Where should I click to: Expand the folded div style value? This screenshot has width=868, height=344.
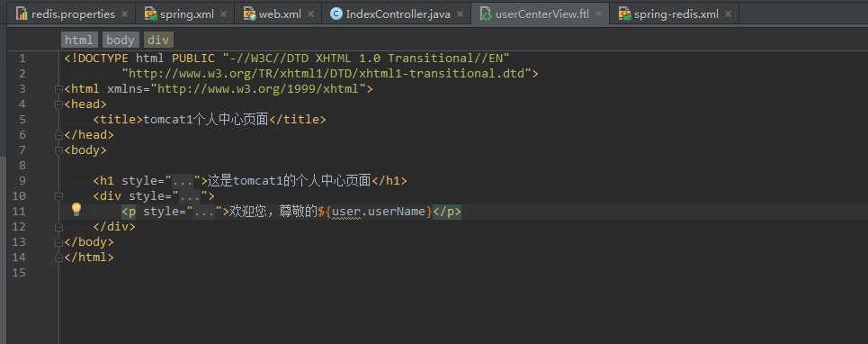coord(189,196)
